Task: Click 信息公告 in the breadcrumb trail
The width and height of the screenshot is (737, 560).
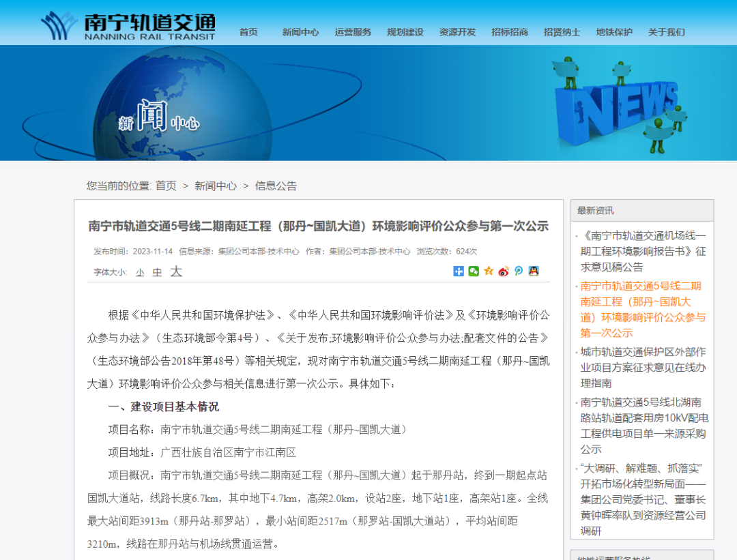Action: pyautogui.click(x=276, y=186)
